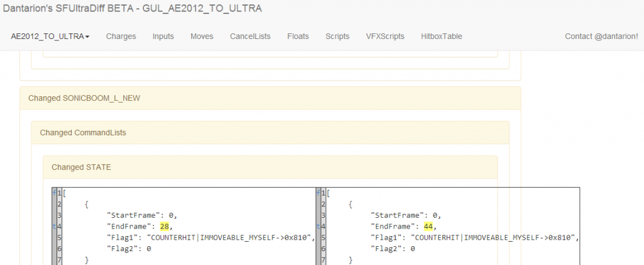The height and width of the screenshot is (265, 644).
Task: Click the 'f' first-change marker in left pane
Action: pyautogui.click(x=54, y=193)
